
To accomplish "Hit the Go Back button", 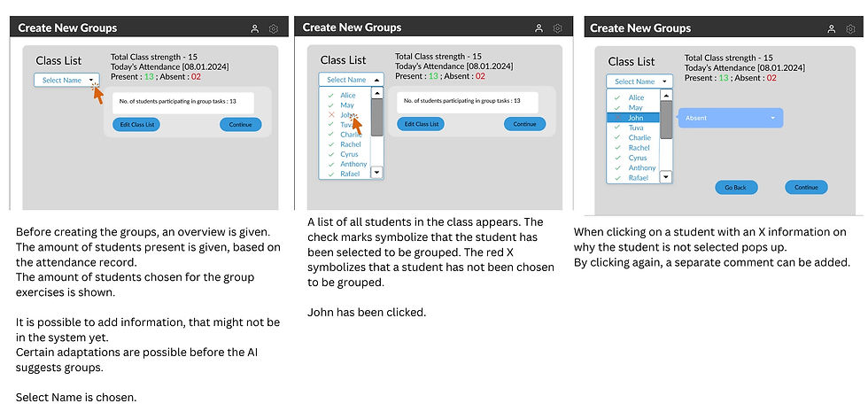I will coord(736,187).
